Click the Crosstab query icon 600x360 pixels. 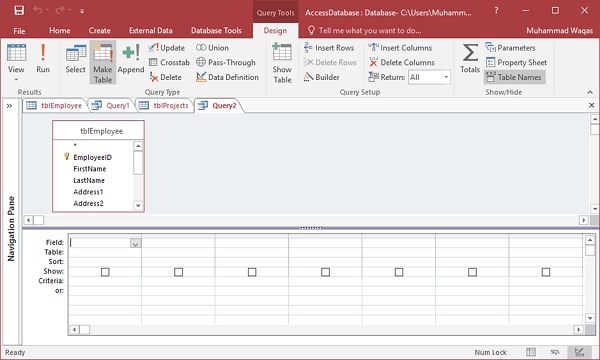[x=169, y=62]
